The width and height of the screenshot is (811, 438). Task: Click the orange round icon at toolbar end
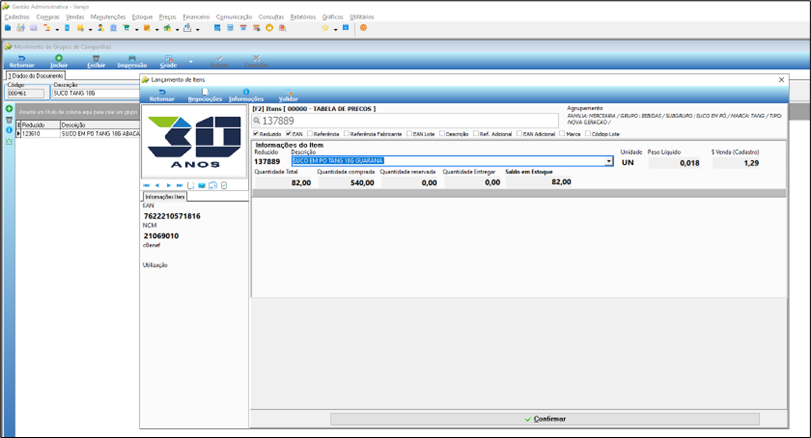(x=364, y=28)
